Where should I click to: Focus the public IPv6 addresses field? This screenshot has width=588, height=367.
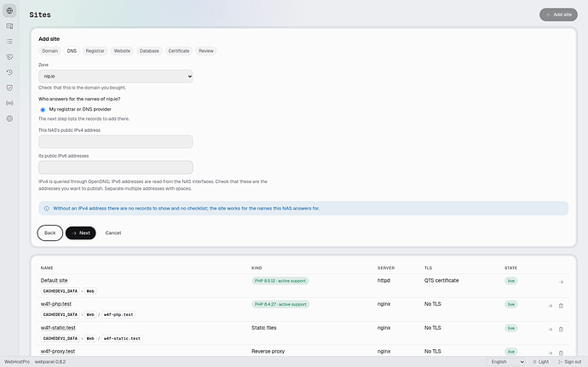click(116, 167)
